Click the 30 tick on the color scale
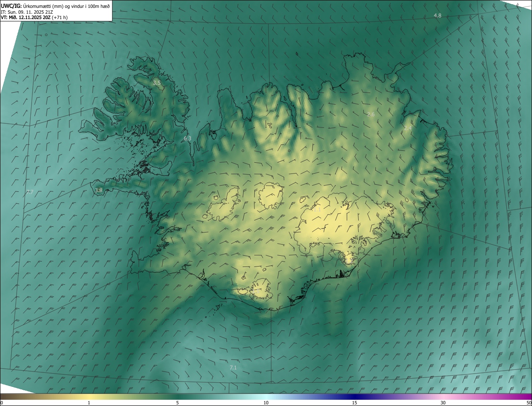 [443, 403]
